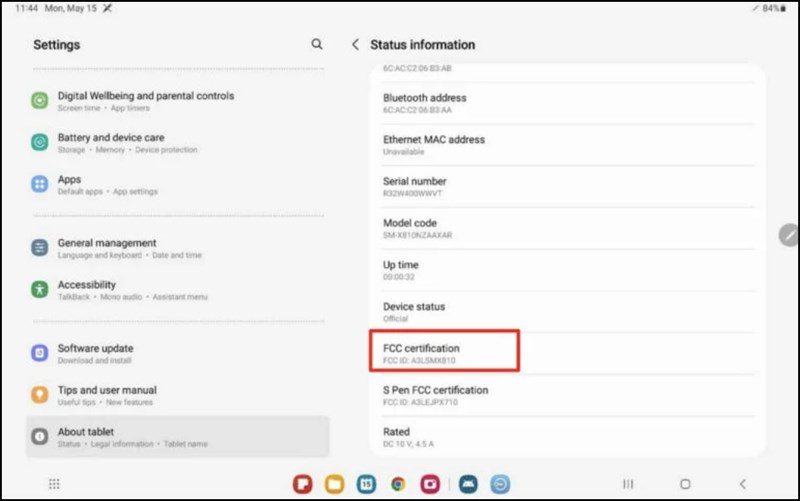Launch the yellow My Files app
Image resolution: width=800 pixels, height=501 pixels.
click(x=334, y=484)
